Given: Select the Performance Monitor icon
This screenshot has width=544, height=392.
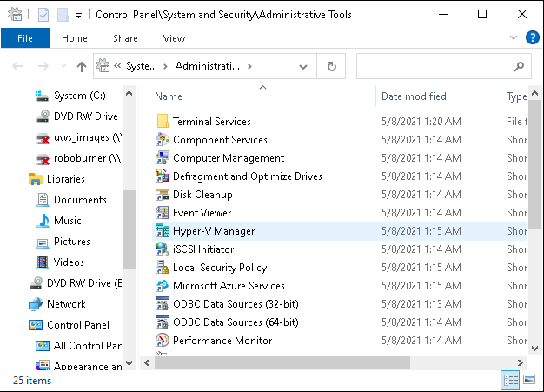Looking at the screenshot, I should pyautogui.click(x=163, y=341).
